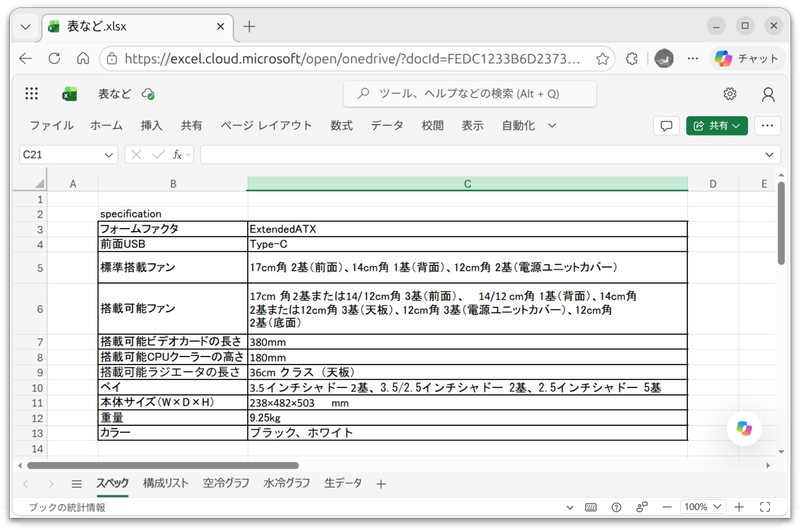800x530 pixels.
Task: Check the cloud save status icon
Action: [148, 94]
